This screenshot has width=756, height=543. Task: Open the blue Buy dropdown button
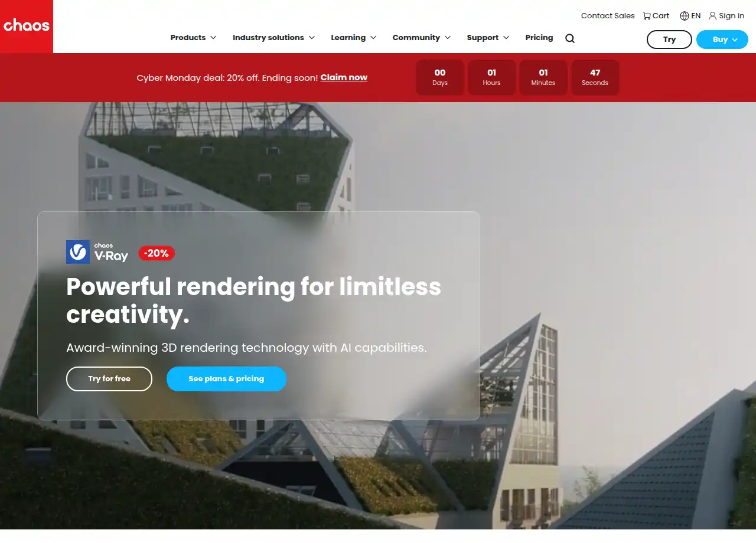722,40
